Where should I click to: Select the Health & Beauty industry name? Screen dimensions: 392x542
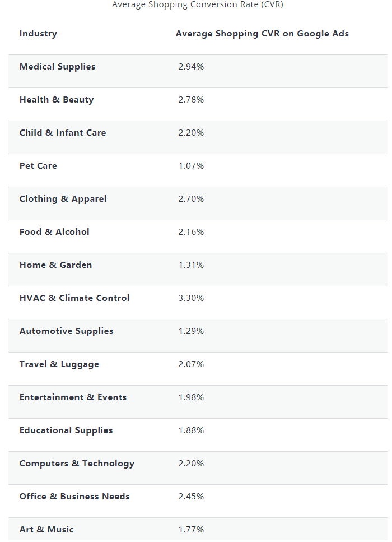[x=57, y=100]
